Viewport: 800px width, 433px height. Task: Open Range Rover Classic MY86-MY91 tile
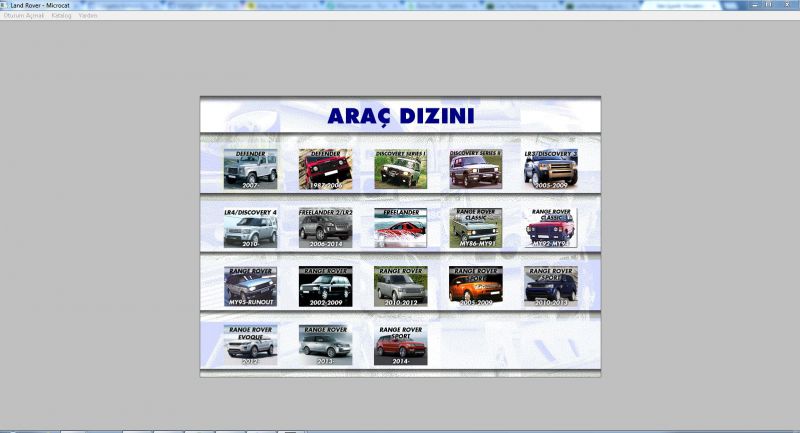point(476,228)
